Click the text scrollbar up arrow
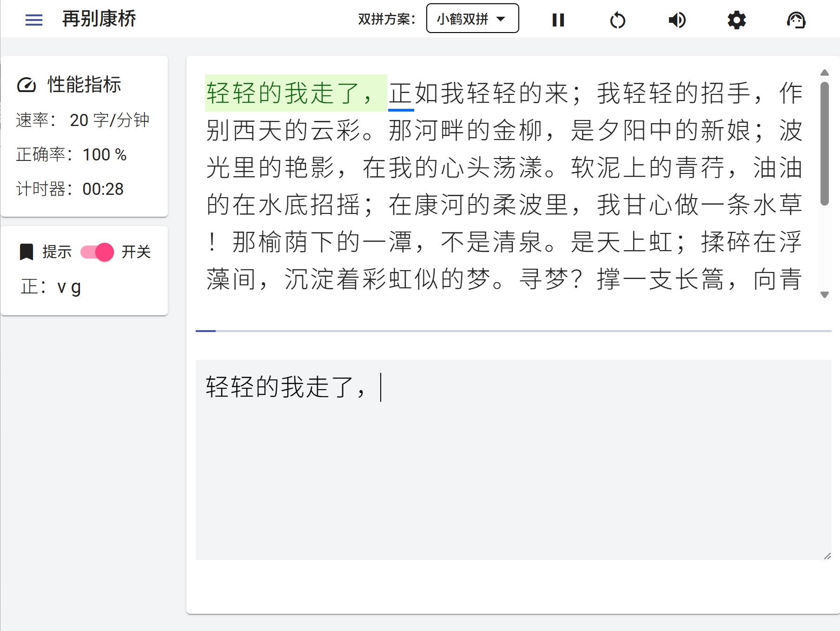Screen dimensions: 840x631 pos(825,73)
